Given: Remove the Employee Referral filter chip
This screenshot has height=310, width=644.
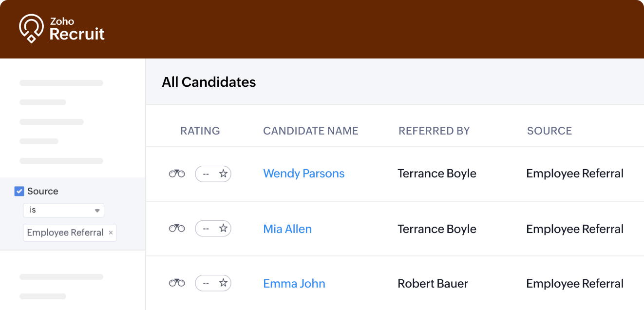Looking at the screenshot, I should tap(111, 232).
